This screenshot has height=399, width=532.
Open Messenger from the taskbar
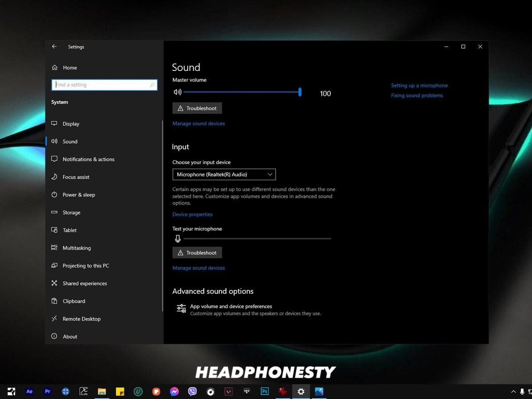click(175, 391)
